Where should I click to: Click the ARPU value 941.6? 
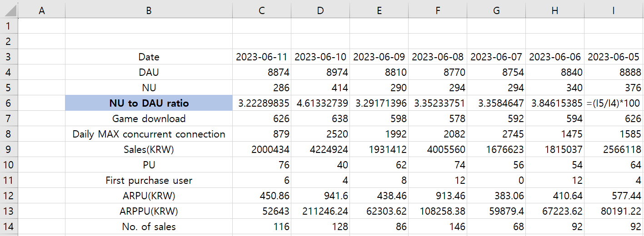[x=320, y=196]
